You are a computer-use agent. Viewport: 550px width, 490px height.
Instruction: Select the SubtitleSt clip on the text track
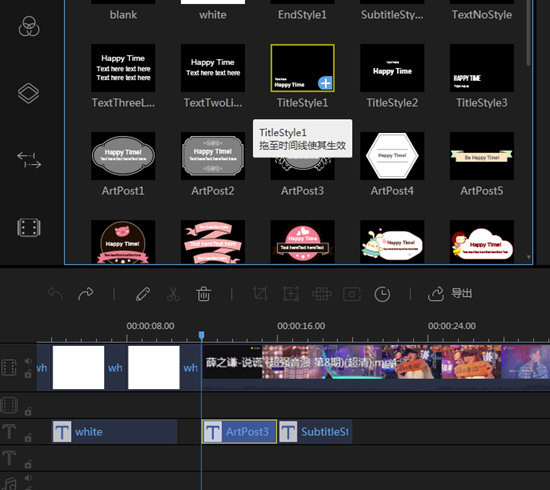316,431
